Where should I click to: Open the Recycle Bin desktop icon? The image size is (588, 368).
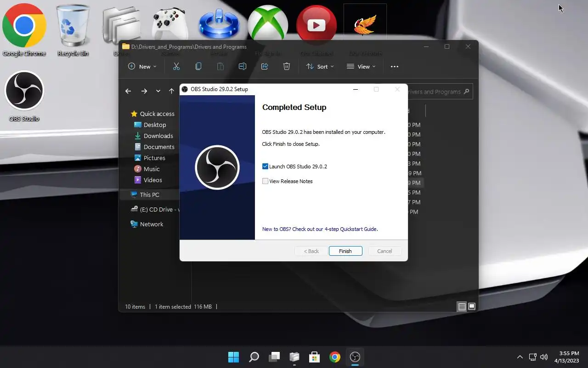[73, 30]
